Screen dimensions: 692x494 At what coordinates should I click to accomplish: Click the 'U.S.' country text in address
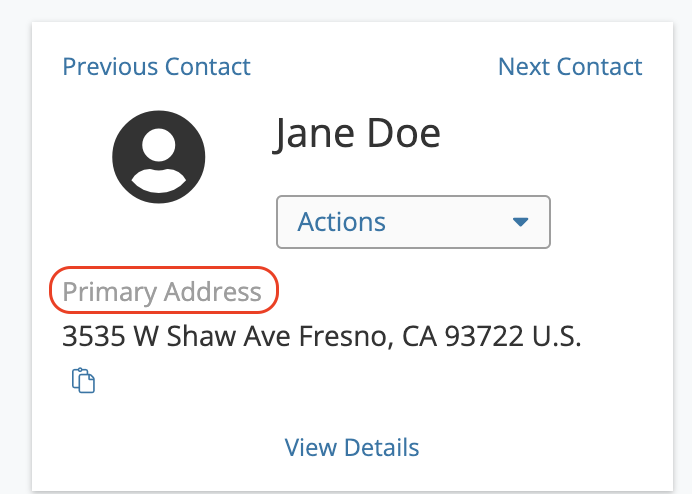(x=557, y=336)
